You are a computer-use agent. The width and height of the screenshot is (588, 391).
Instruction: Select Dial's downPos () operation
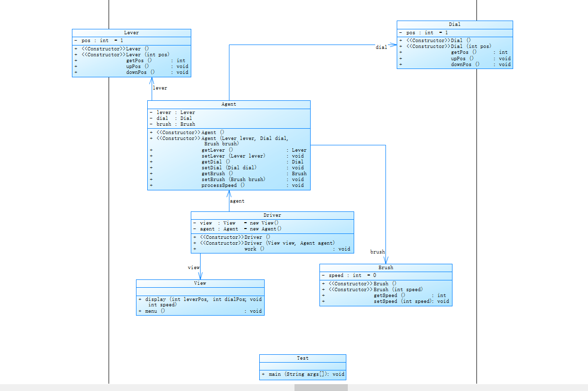454,64
